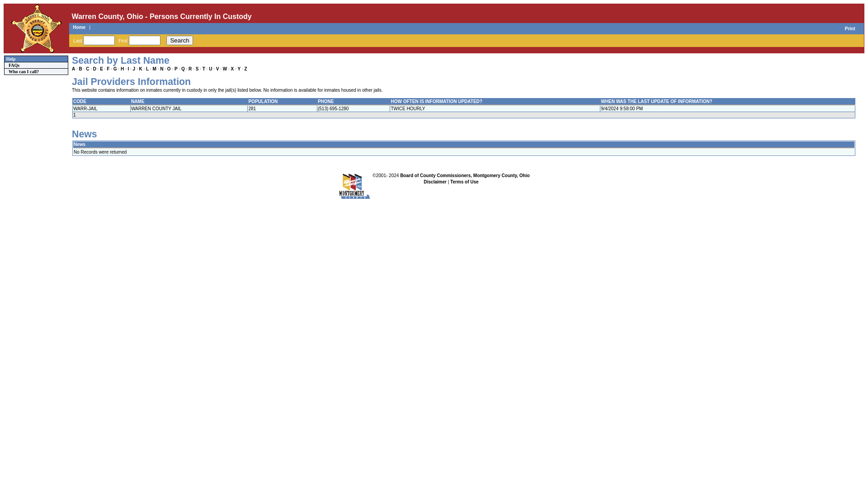The image size is (868, 488).
Task: Browse last names starting with M
Action: 154,69
